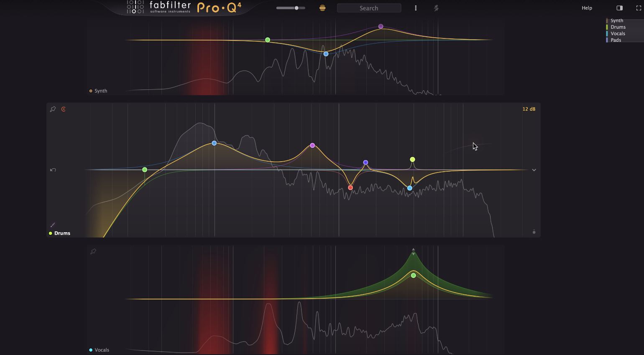Select Synth in the instance list

616,20
